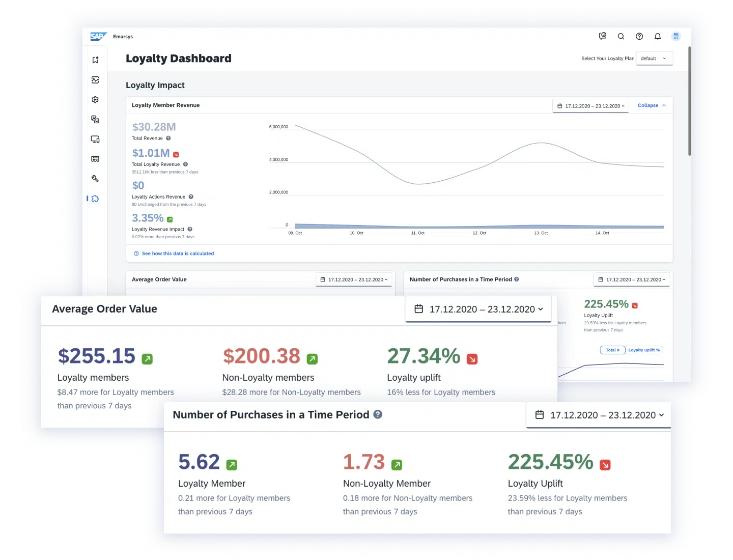Image resolution: width=733 pixels, height=560 pixels.
Task: Collapse the Loyalty Member Revenue panel
Action: pos(652,105)
